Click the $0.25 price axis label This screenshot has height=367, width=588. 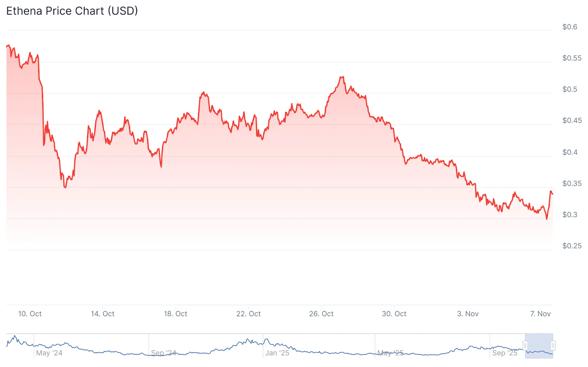572,246
